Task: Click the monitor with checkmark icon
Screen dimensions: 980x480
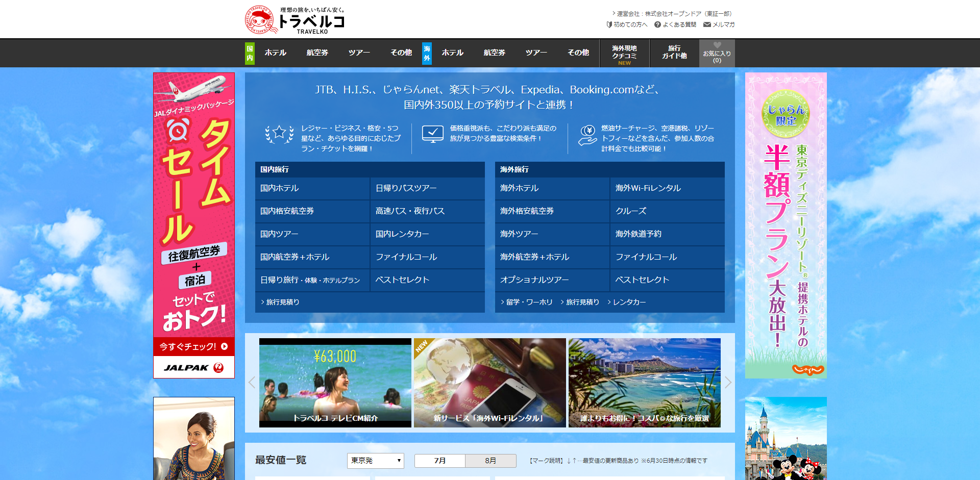Action: [432, 134]
